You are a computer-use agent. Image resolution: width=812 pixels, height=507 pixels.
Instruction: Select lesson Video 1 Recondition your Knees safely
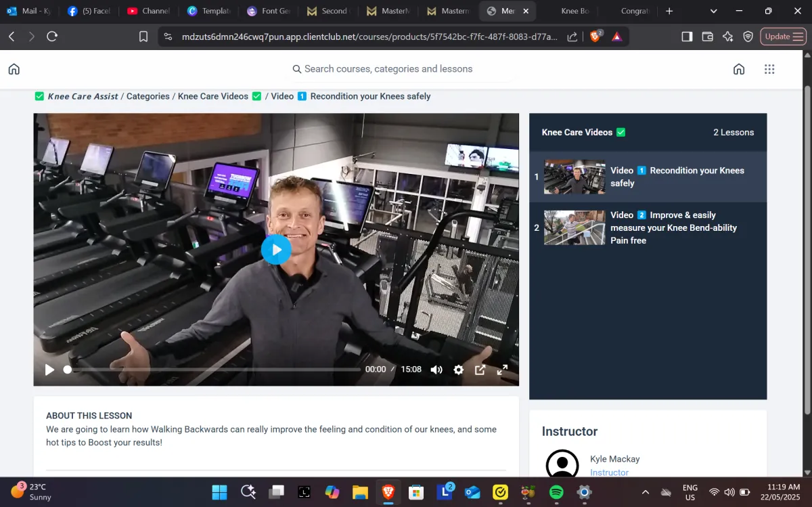[x=648, y=177]
